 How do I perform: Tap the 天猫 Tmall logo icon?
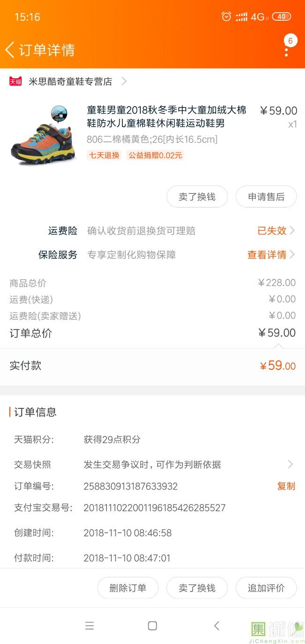click(x=15, y=81)
